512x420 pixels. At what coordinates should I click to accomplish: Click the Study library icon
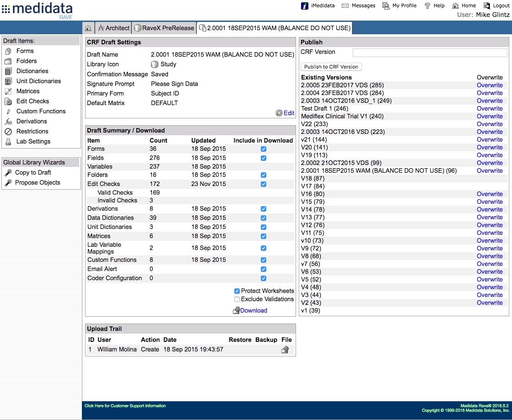155,64
